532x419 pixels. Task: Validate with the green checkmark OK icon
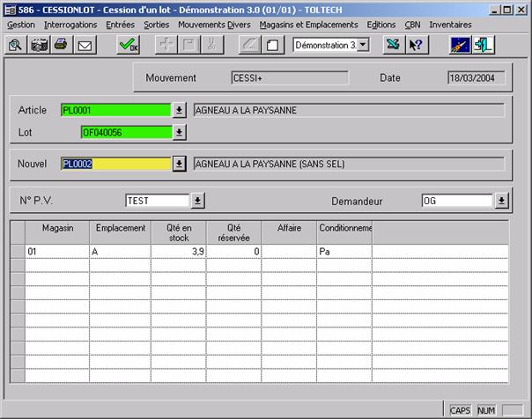click(129, 45)
